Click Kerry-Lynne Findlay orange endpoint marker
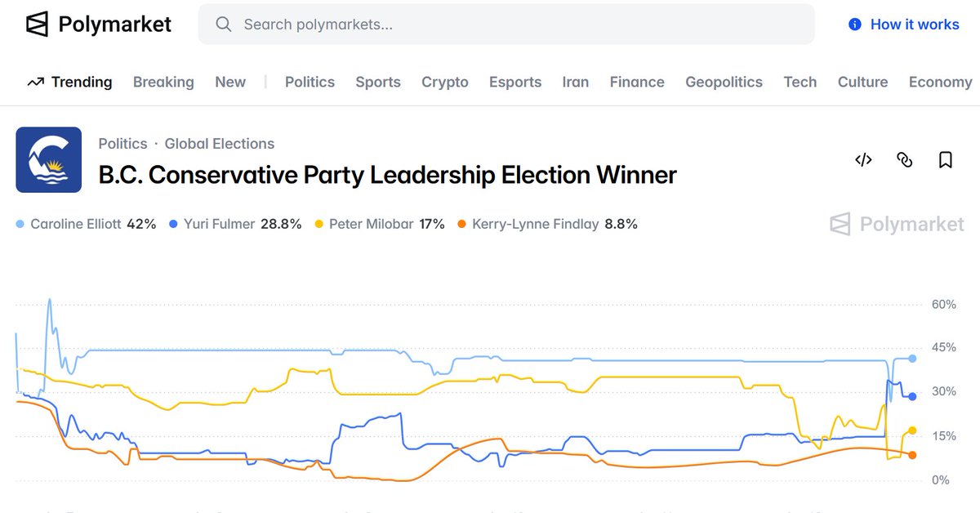 (x=912, y=455)
